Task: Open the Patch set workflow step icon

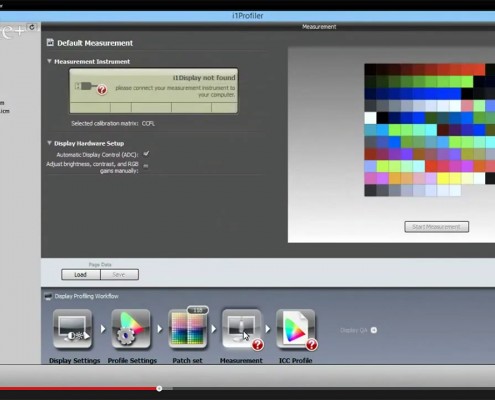Action: pyautogui.click(x=188, y=329)
